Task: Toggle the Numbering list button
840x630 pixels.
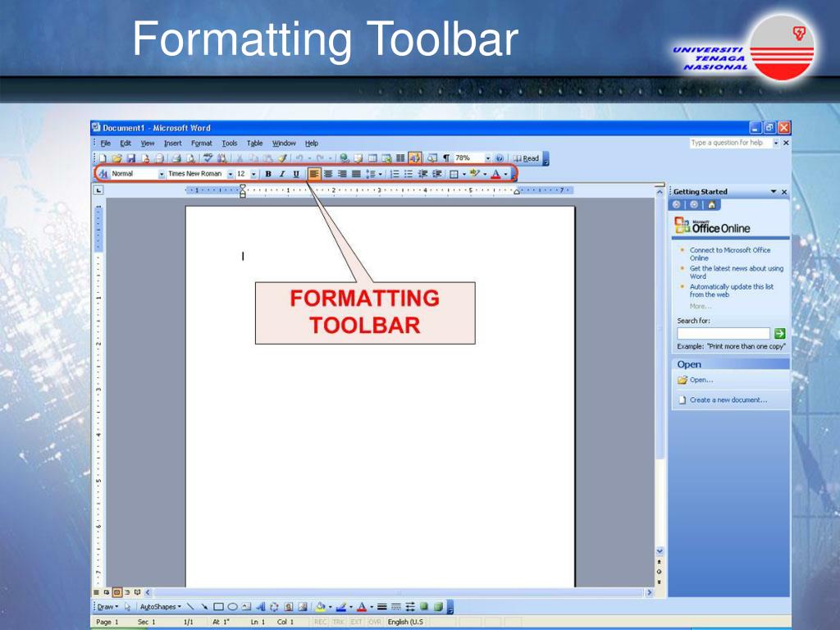Action: pos(396,174)
